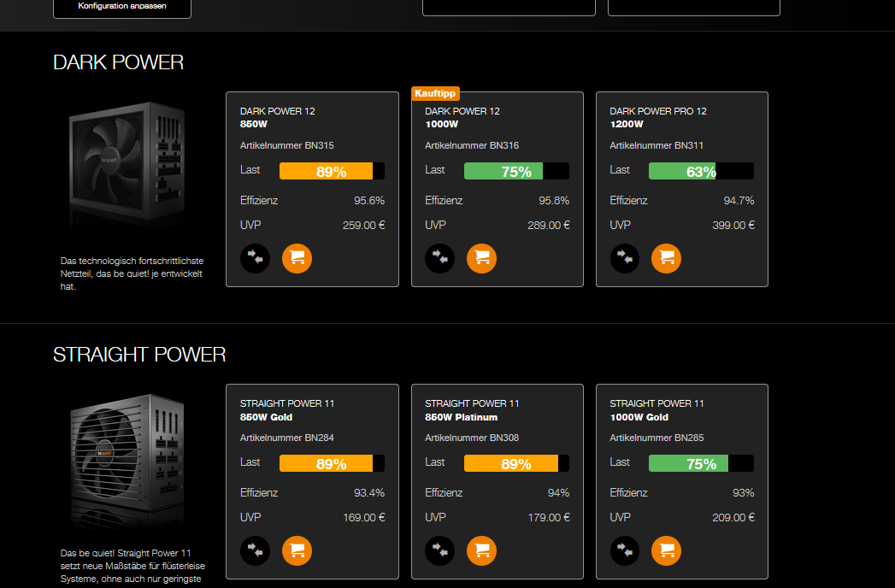The height and width of the screenshot is (588, 895).
Task: Click the 169.00 € UVP price
Action: click(363, 518)
